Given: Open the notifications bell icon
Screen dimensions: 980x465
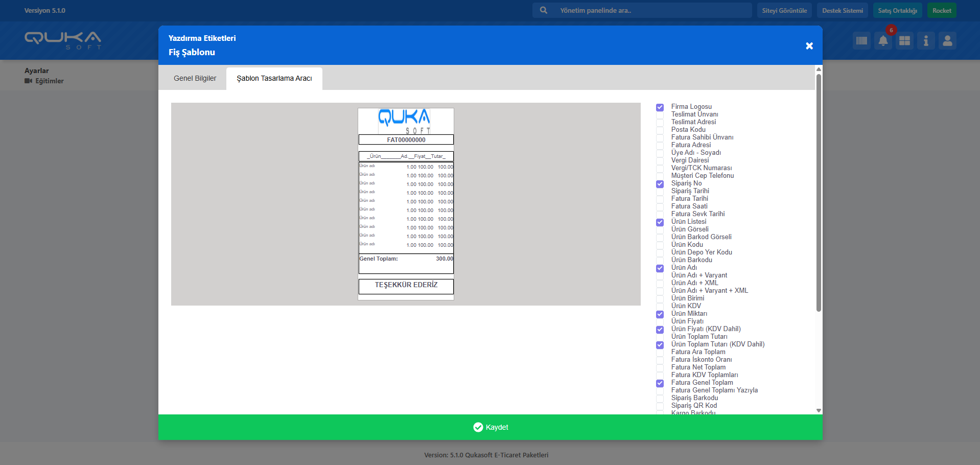Looking at the screenshot, I should point(883,41).
